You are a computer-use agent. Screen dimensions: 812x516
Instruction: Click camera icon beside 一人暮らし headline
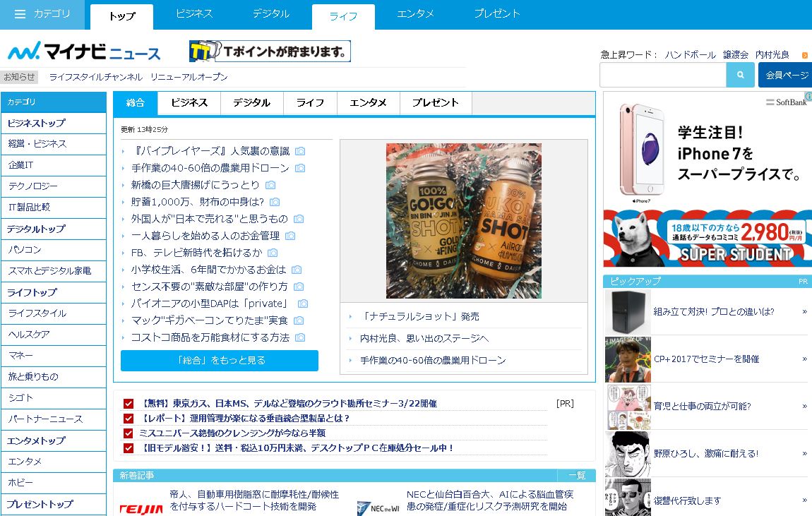pyautogui.click(x=290, y=236)
